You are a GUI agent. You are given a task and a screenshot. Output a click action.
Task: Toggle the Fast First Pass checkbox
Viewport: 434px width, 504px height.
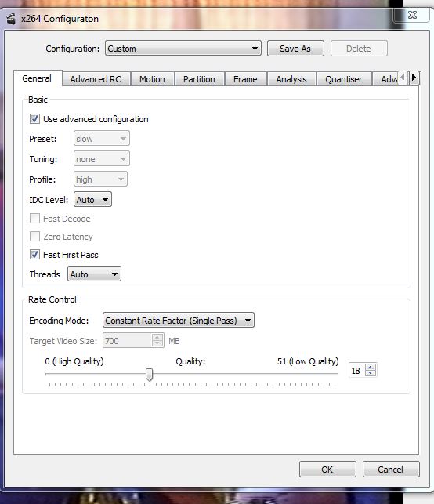(34, 255)
